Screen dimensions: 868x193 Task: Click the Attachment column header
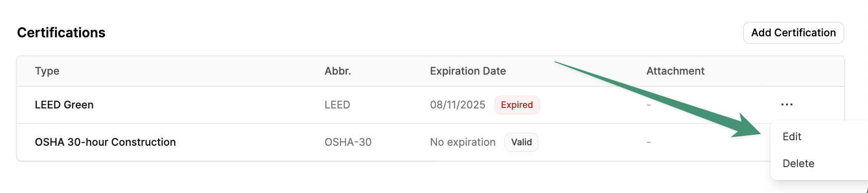[675, 71]
